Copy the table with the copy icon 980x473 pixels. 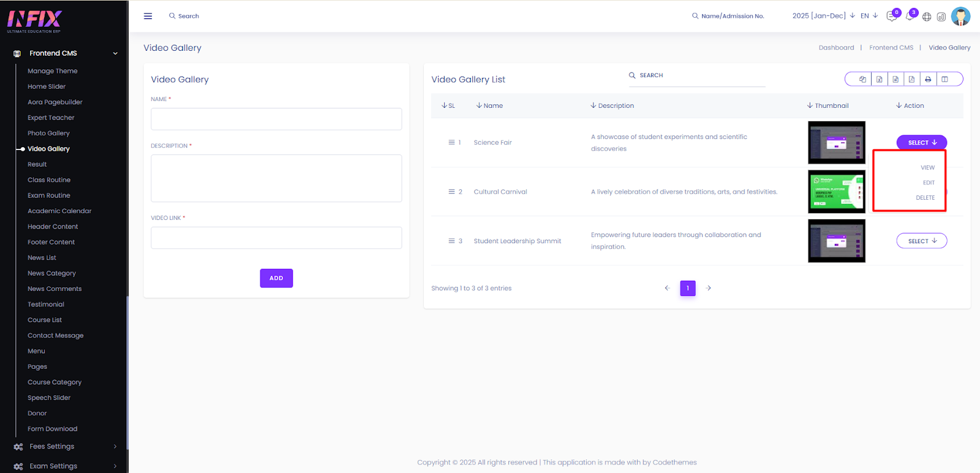[x=862, y=79]
